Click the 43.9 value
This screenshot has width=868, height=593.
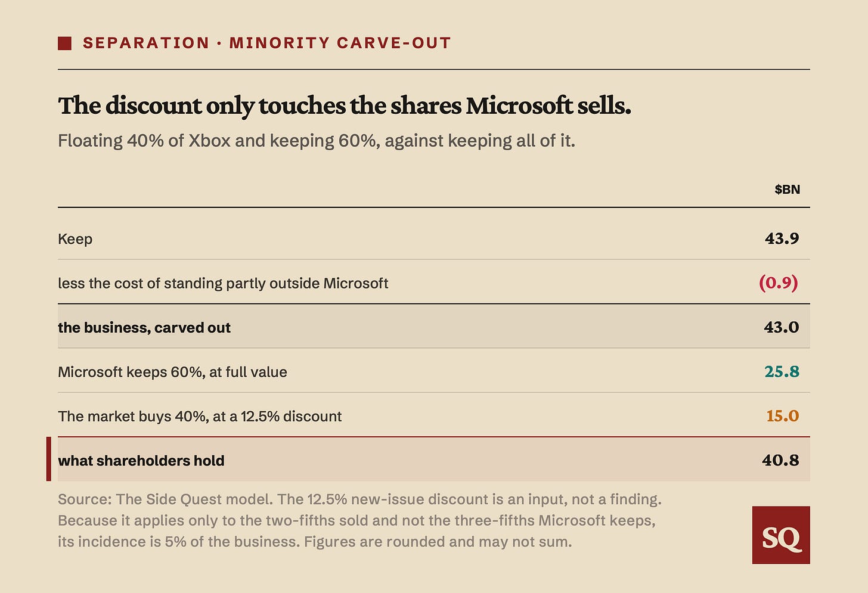click(x=782, y=238)
